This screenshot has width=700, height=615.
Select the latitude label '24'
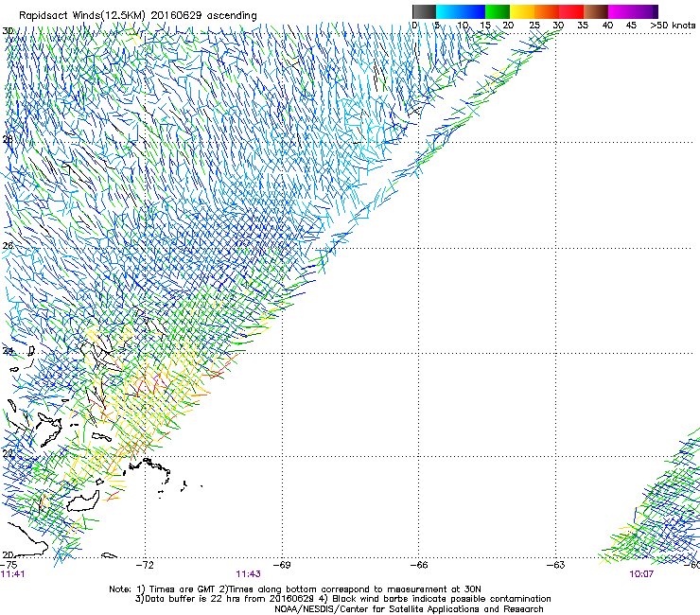[8, 351]
